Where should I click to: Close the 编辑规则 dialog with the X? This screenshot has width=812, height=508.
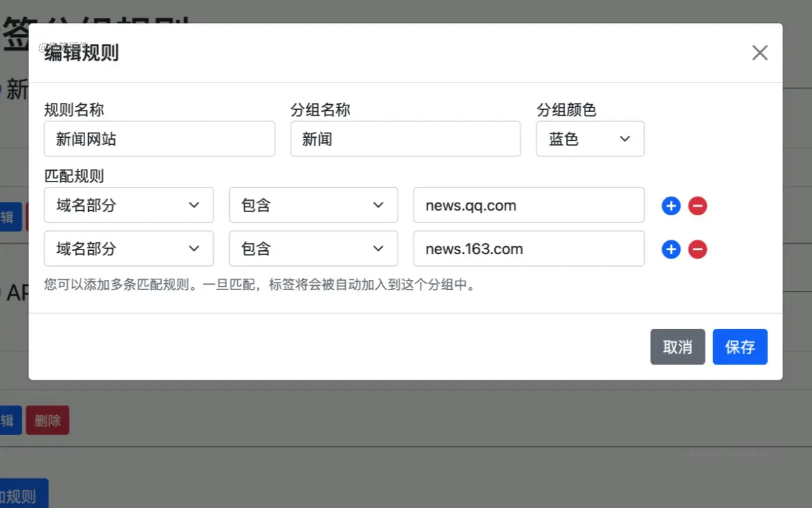pyautogui.click(x=759, y=53)
